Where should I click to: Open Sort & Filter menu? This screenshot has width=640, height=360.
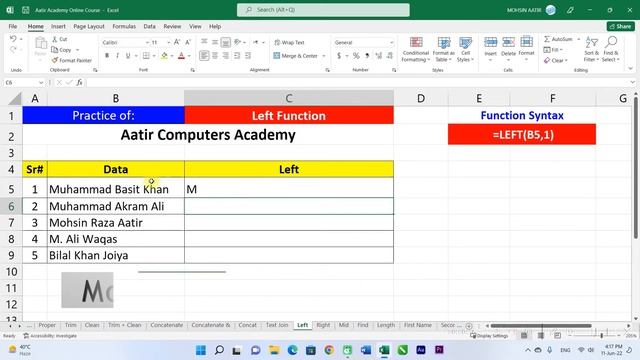(591, 49)
